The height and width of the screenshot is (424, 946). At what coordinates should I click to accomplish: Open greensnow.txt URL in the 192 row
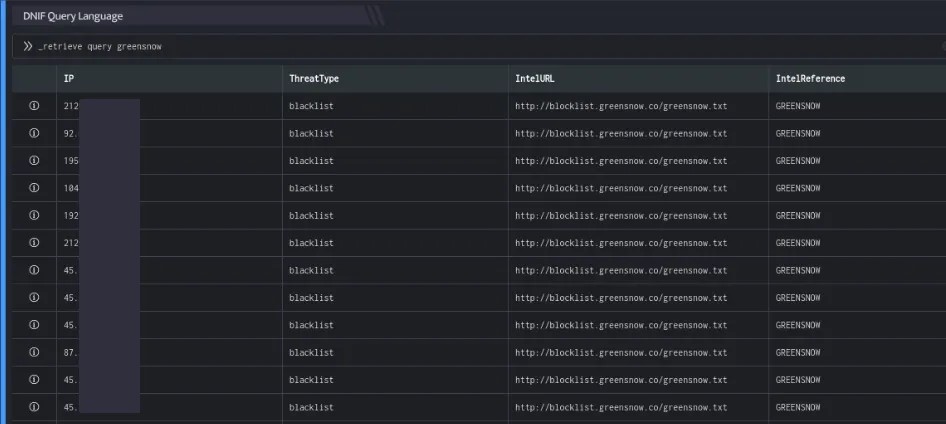tap(621, 215)
